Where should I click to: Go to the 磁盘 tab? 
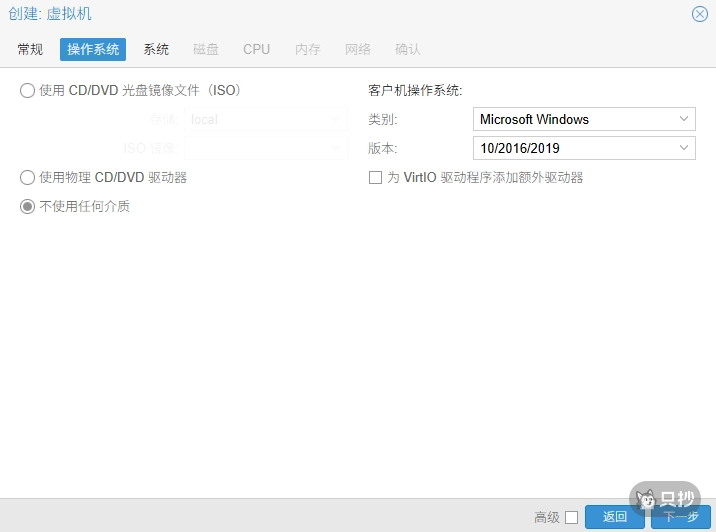pos(206,49)
